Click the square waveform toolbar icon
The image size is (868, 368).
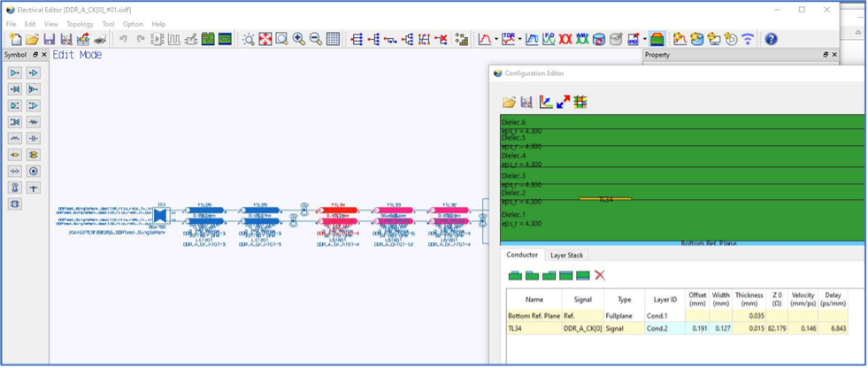coord(174,39)
